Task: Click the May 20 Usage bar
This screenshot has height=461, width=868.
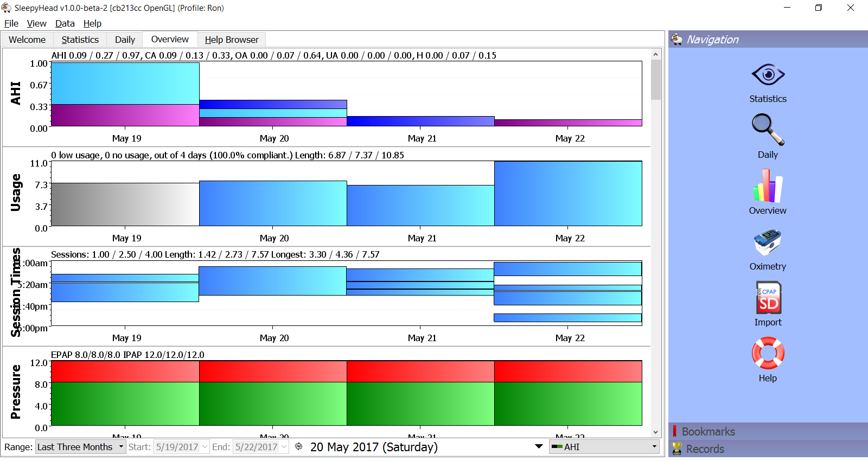Action: (273, 203)
